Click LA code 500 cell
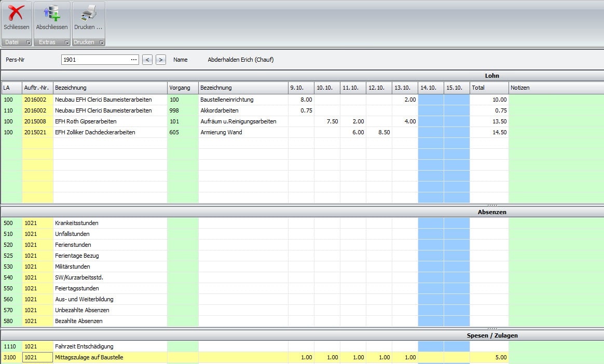The height and width of the screenshot is (364, 604). [11, 223]
